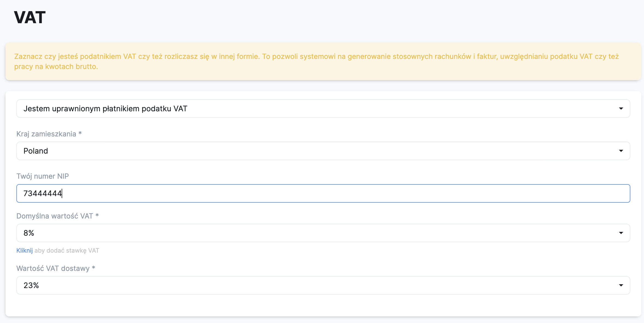Click the '73444444' text in NIP field
644x323 pixels.
click(43, 193)
